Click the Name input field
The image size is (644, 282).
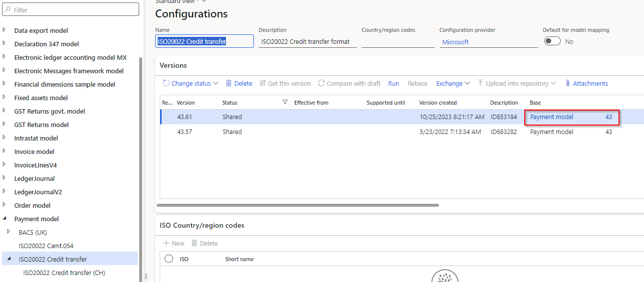(x=205, y=41)
